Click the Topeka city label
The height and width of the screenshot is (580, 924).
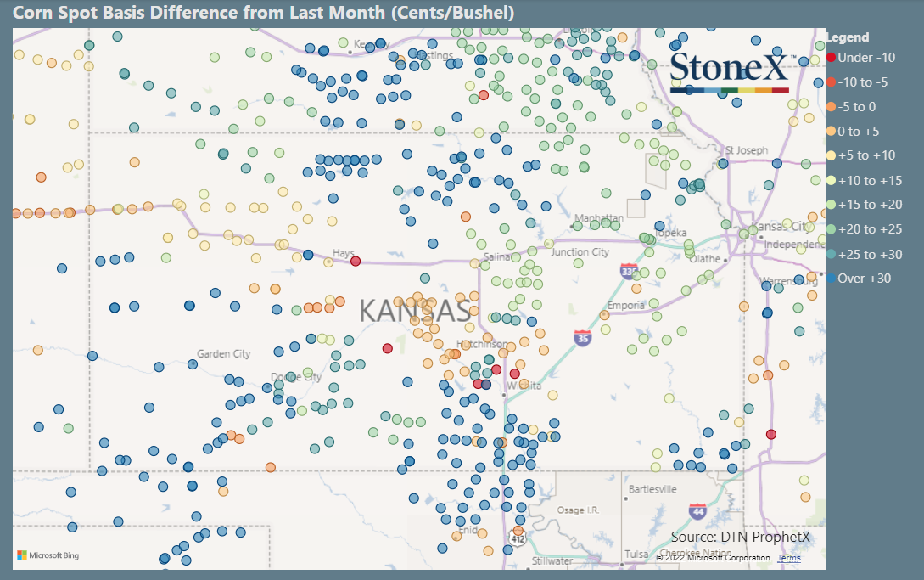(x=670, y=233)
